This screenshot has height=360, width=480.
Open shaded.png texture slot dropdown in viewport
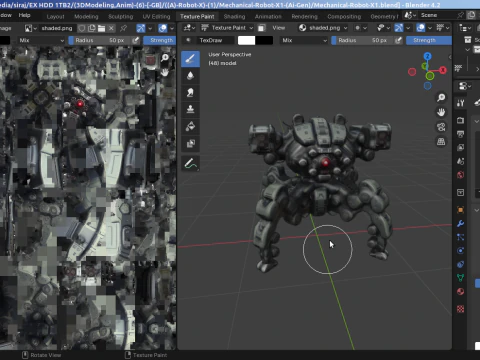[x=323, y=28]
